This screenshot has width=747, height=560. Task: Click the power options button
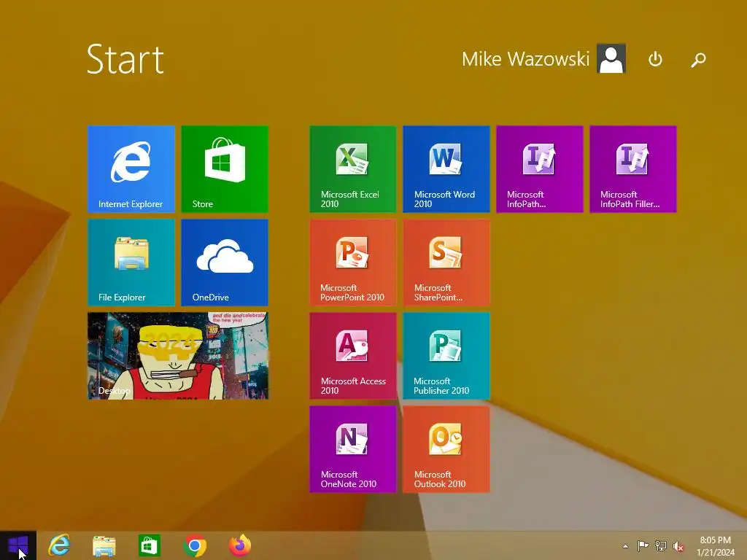(x=656, y=59)
